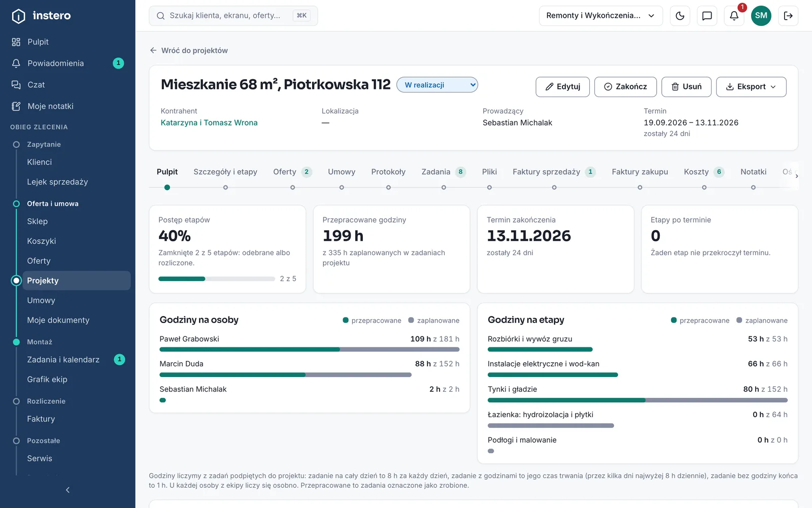812x508 pixels.
Task: Click into the search field
Action: tap(233, 16)
